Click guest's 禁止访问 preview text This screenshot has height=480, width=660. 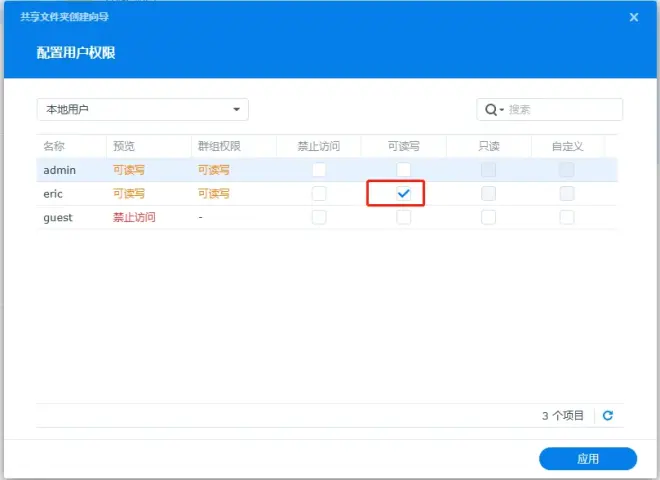(x=134, y=217)
